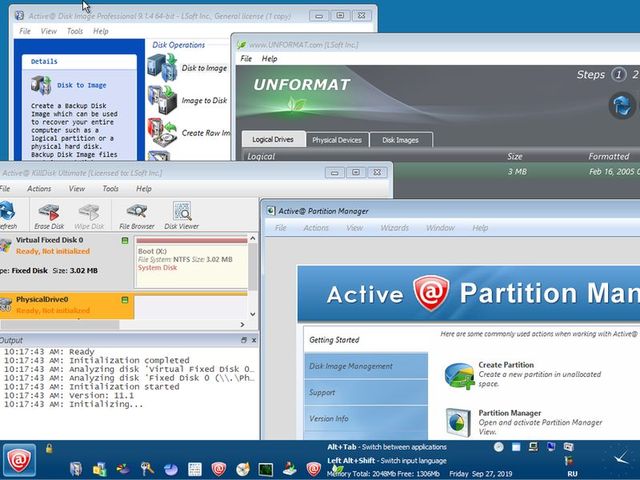Switch to the Physical Devices tab

(337, 140)
